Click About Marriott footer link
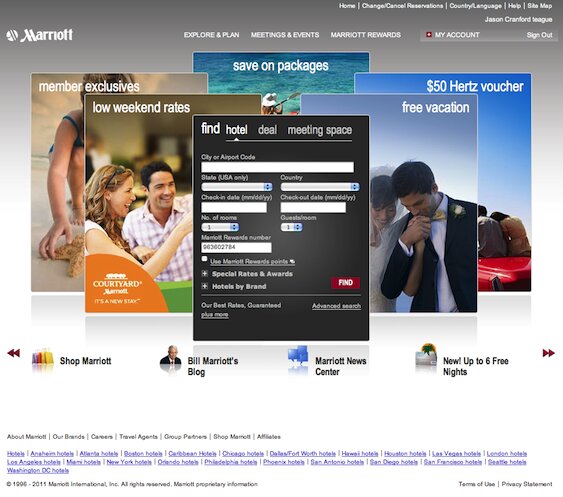563x497 pixels. (x=27, y=437)
